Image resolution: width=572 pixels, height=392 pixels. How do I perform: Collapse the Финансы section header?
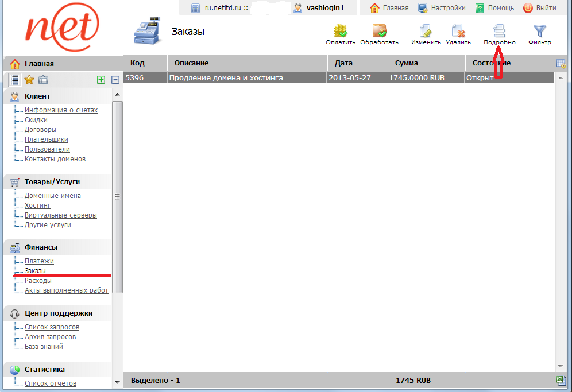tap(41, 247)
